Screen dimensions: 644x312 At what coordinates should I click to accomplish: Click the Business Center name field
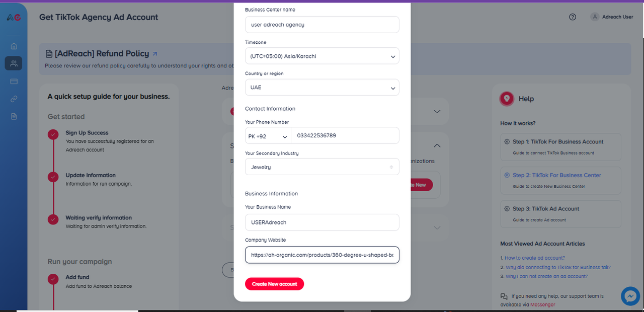point(322,25)
